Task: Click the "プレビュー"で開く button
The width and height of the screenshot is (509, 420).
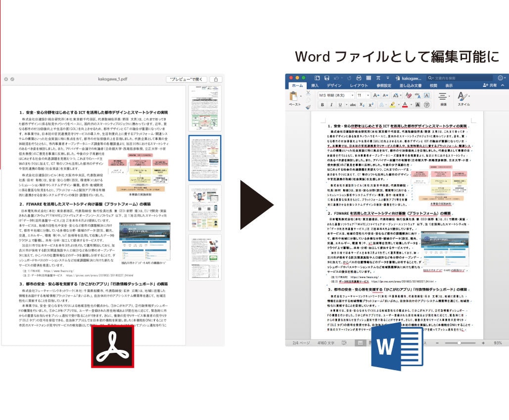Action: coord(186,79)
